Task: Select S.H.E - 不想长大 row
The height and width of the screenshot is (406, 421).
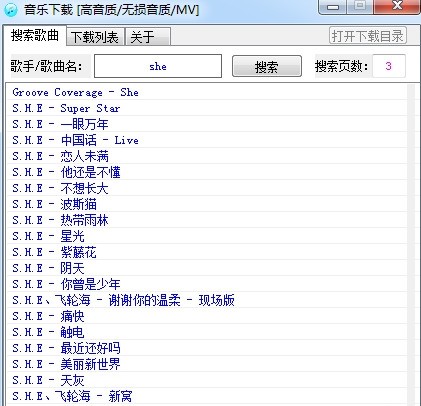Action: coord(207,188)
